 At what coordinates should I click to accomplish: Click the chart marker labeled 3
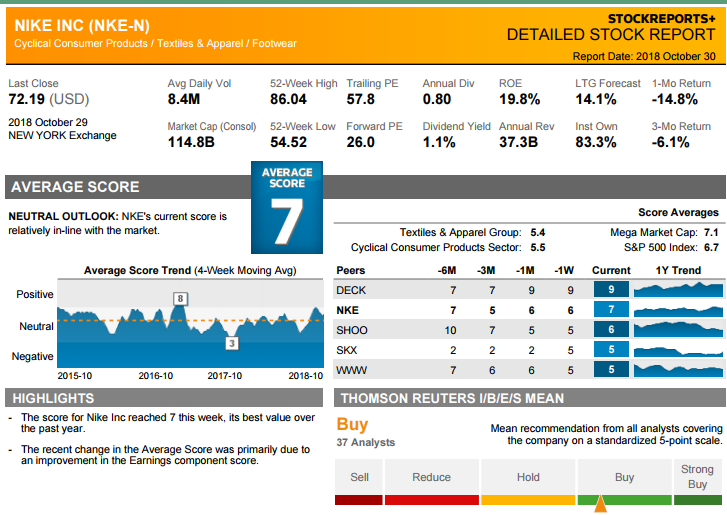(232, 343)
